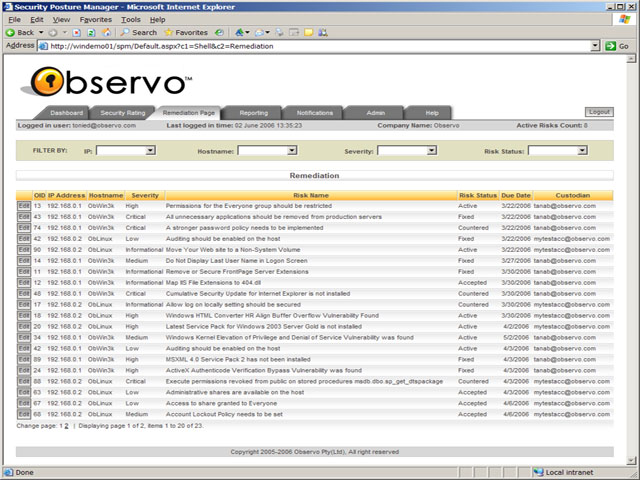Open the Tools menu
The image size is (640, 480).
131,20
